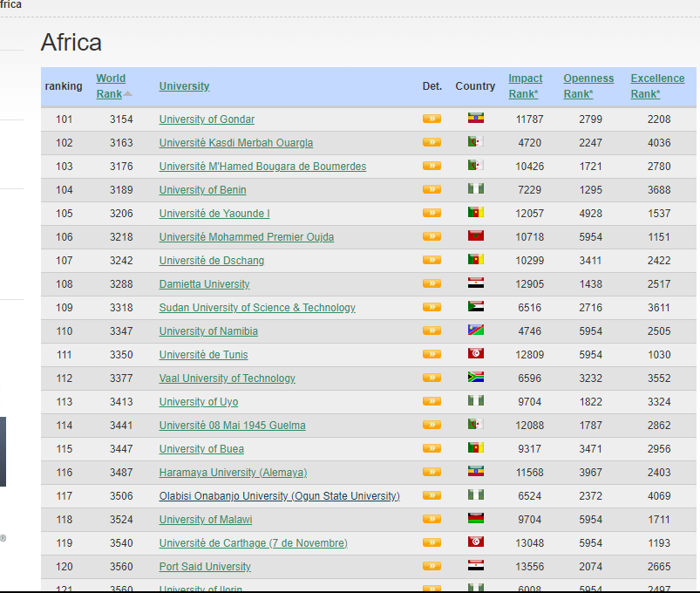The width and height of the screenshot is (700, 593).
Task: Sort table by Openness Rank column
Action: coord(588,86)
